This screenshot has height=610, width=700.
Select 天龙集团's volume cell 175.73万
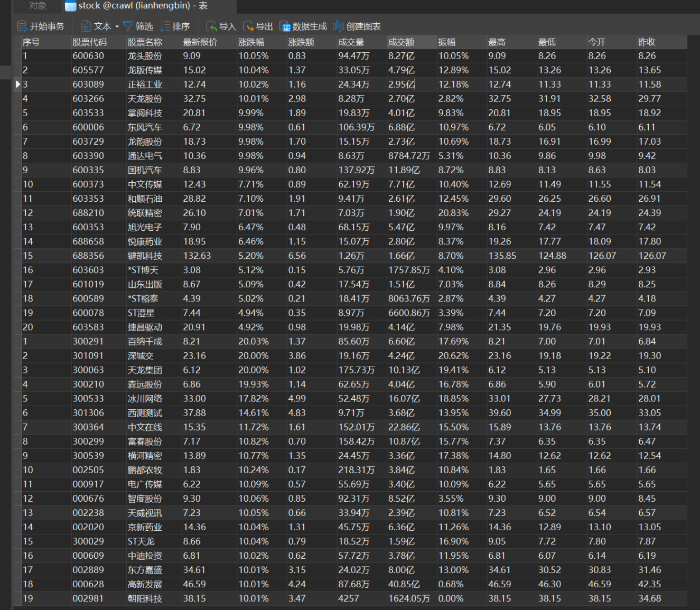[x=362, y=369]
